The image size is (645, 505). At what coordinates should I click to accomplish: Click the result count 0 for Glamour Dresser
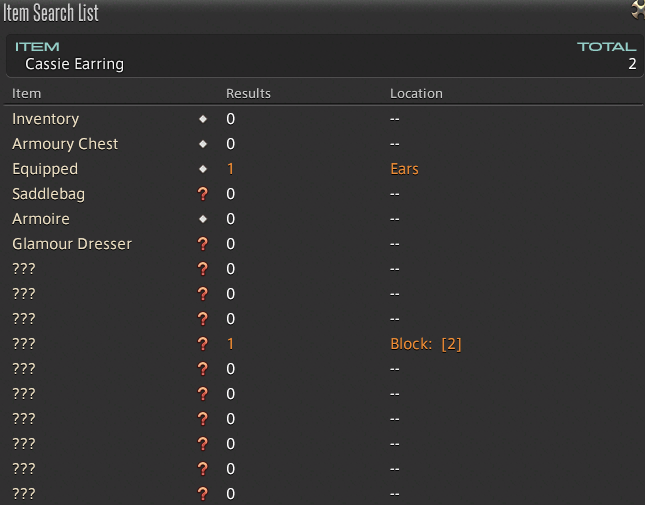[230, 244]
